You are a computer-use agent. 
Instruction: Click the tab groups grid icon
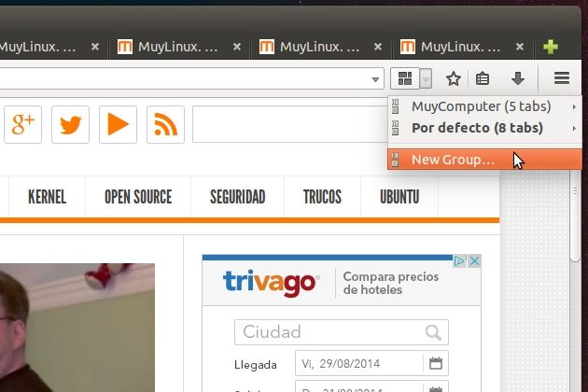click(x=405, y=78)
